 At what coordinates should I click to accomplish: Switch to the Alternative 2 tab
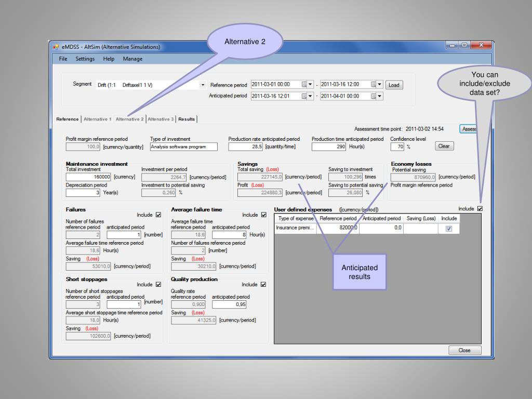[x=129, y=119]
